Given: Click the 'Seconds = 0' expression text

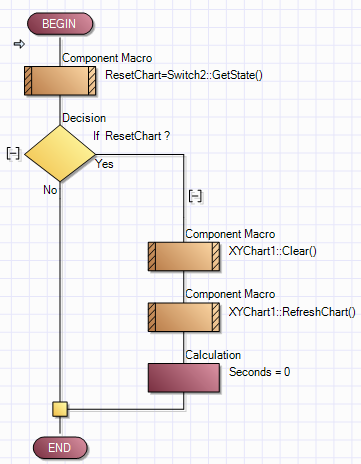Looking at the screenshot, I should [259, 372].
